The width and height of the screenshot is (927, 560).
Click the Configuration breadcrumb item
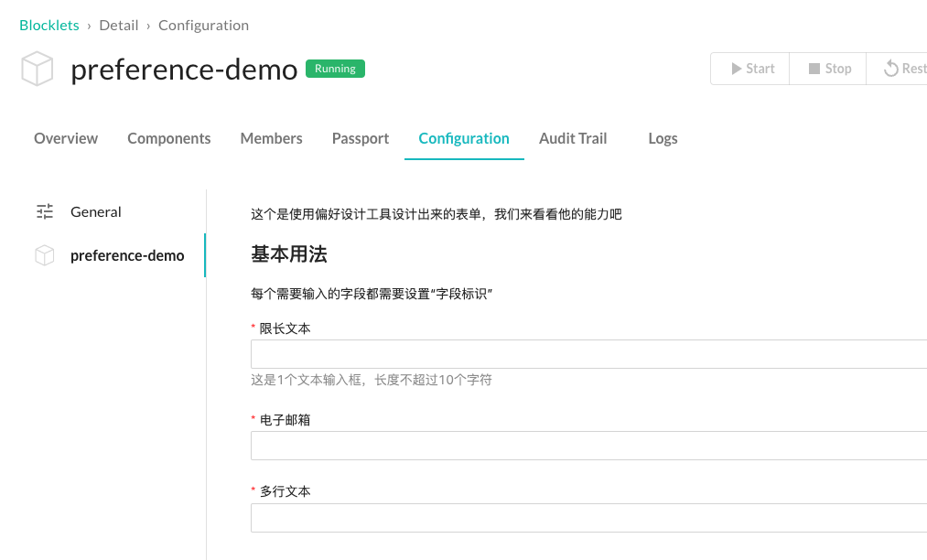[203, 26]
